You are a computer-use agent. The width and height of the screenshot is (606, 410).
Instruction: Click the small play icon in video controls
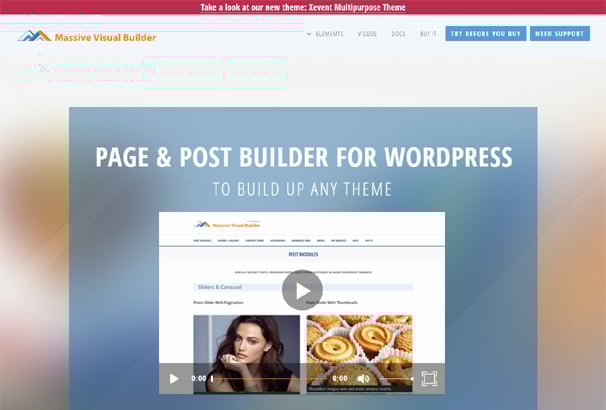tap(174, 379)
